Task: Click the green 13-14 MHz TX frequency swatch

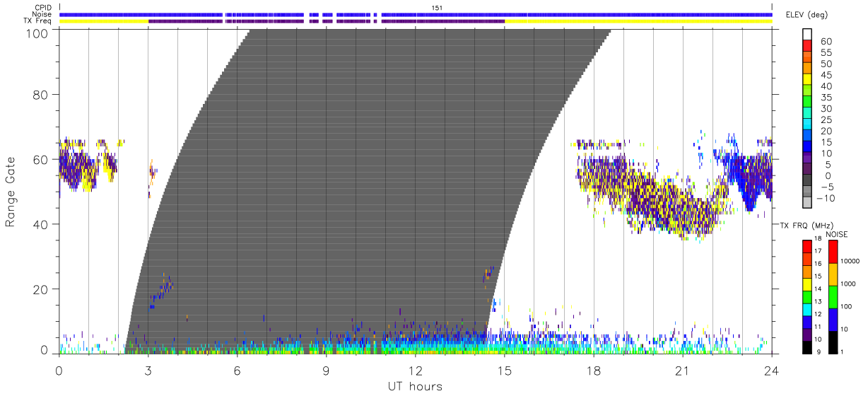Action: tap(807, 296)
